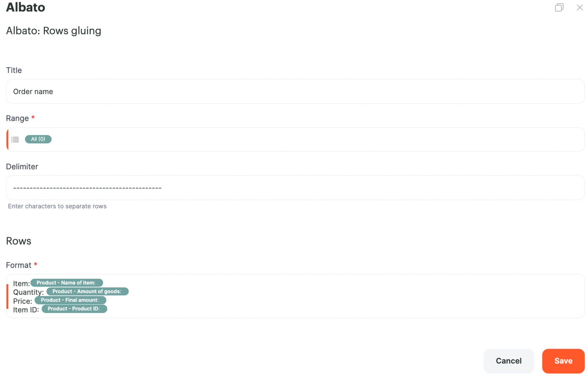Click the Quantity: text in Format
Image resolution: width=588 pixels, height=377 pixels.
coord(28,292)
